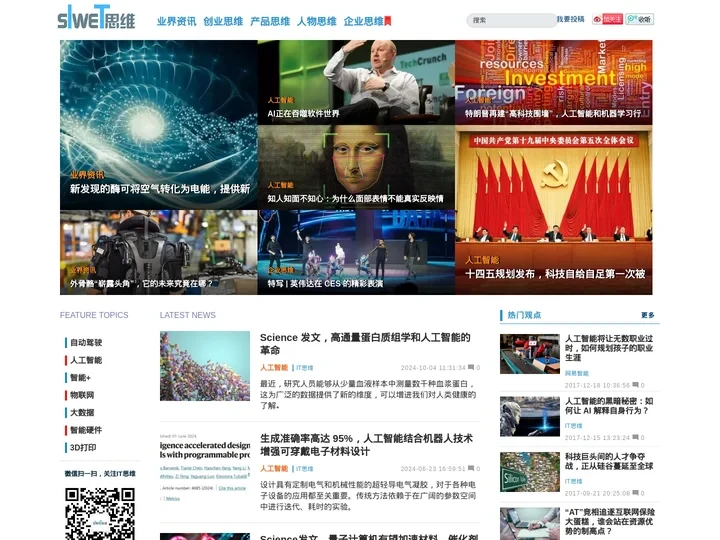Screen dimensions: 720x540
Task: Click the IT思维 source under the Science article
Action: (x=304, y=368)
